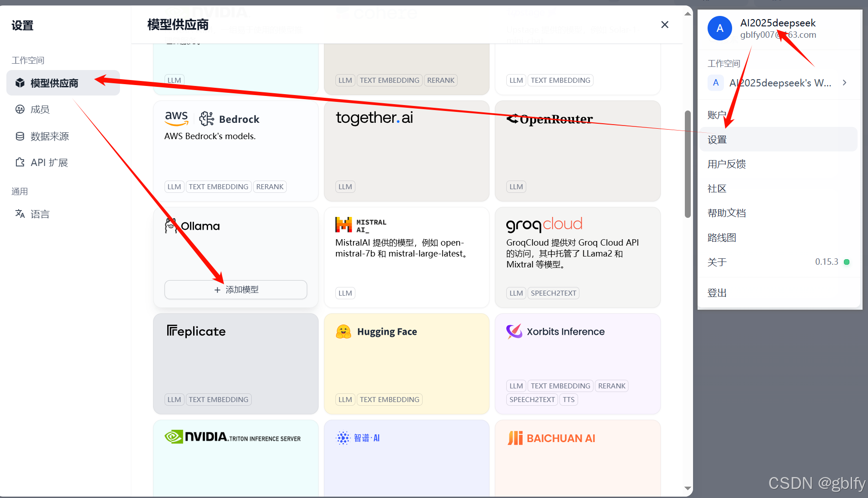Click the vertical scrollbar thumb
The image size is (868, 498).
(688, 164)
